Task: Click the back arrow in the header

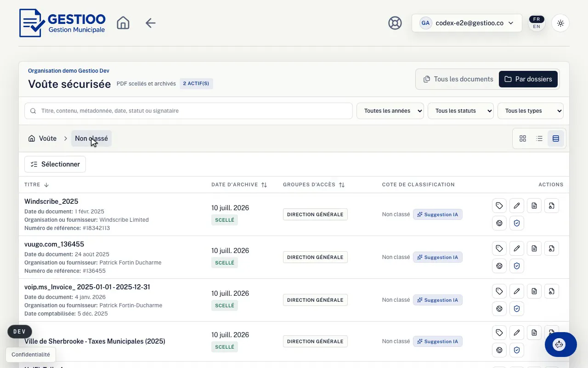Action: 151,23
